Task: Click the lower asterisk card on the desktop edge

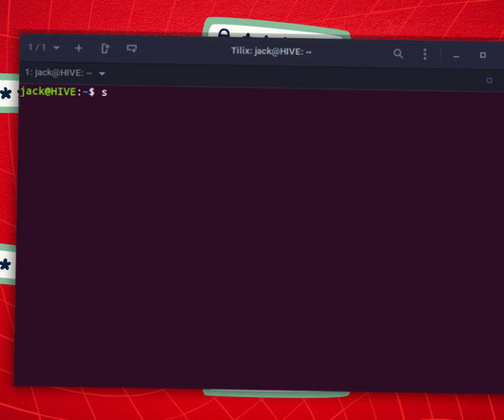Action: click(7, 264)
